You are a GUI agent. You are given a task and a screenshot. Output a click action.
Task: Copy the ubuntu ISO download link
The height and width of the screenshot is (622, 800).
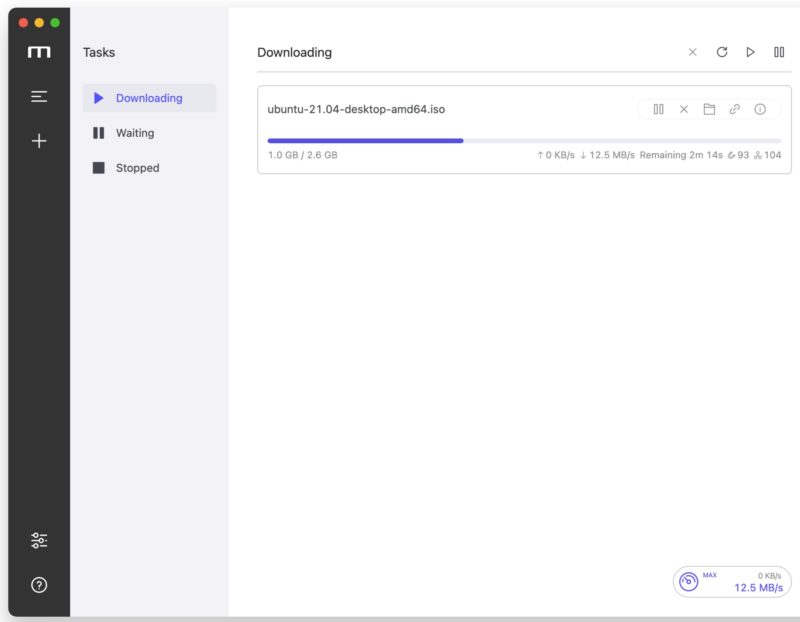click(735, 109)
